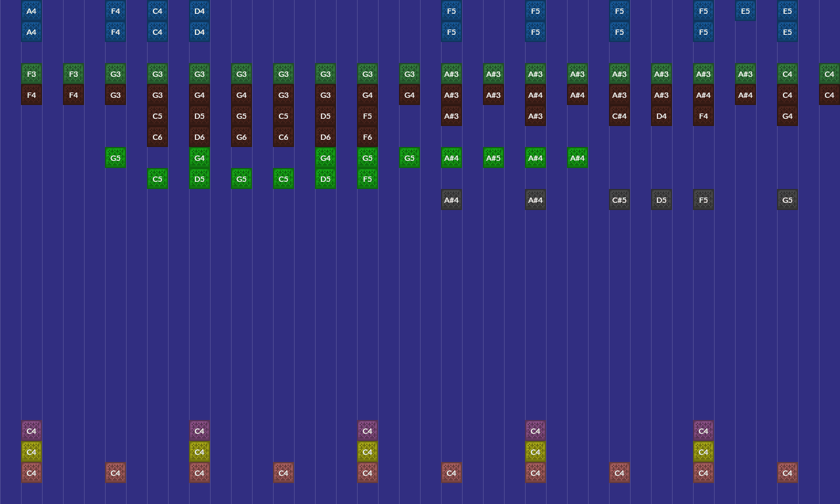Click the brown F5 note block

[x=367, y=115]
